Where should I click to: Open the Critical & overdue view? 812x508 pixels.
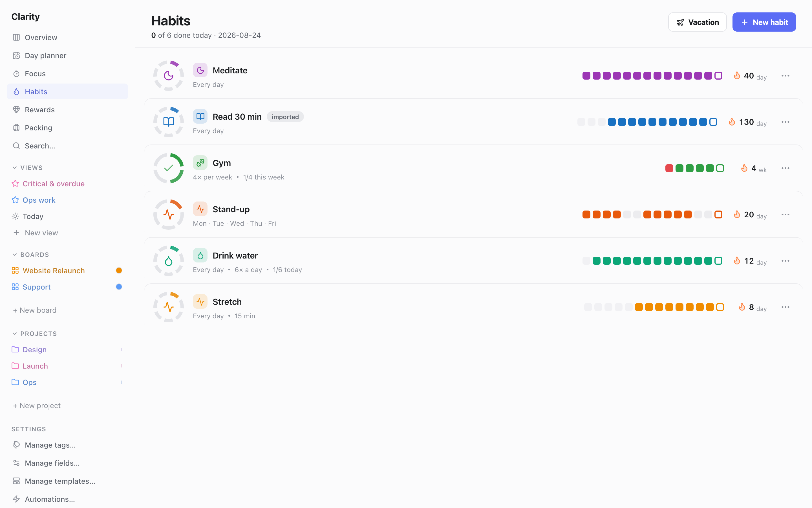[x=67, y=184]
